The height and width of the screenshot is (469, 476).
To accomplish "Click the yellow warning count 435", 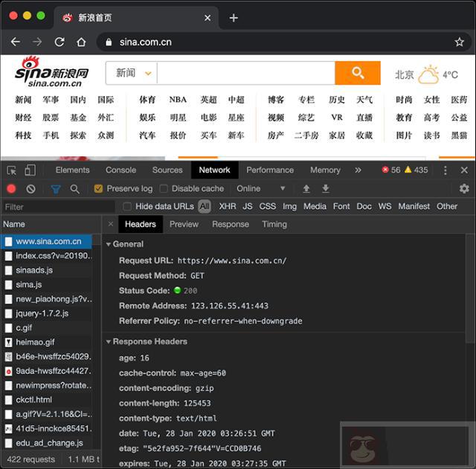I will pos(416,170).
